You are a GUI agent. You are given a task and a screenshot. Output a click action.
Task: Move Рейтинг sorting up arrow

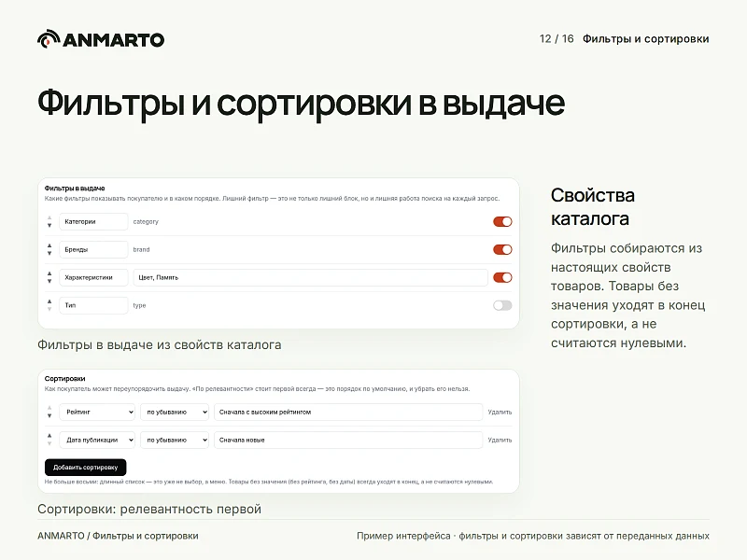pyautogui.click(x=49, y=409)
